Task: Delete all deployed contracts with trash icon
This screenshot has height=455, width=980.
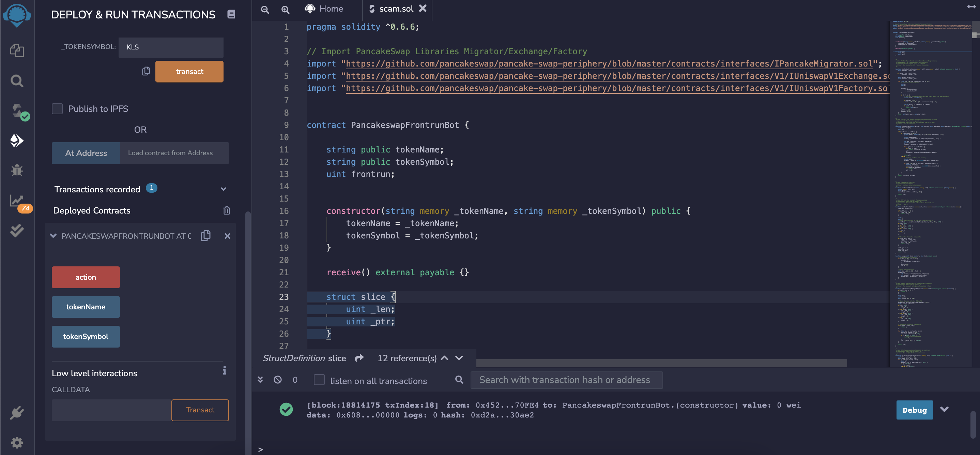Action: 227,210
